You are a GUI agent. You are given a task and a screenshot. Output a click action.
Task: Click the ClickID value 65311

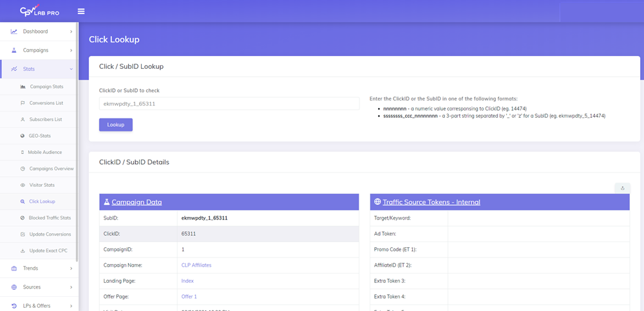[189, 234]
